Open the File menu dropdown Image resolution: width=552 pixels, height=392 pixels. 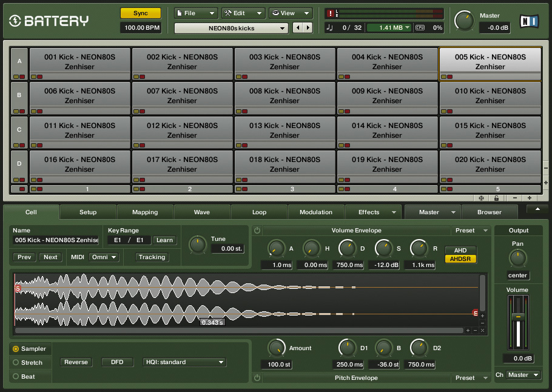tap(196, 13)
